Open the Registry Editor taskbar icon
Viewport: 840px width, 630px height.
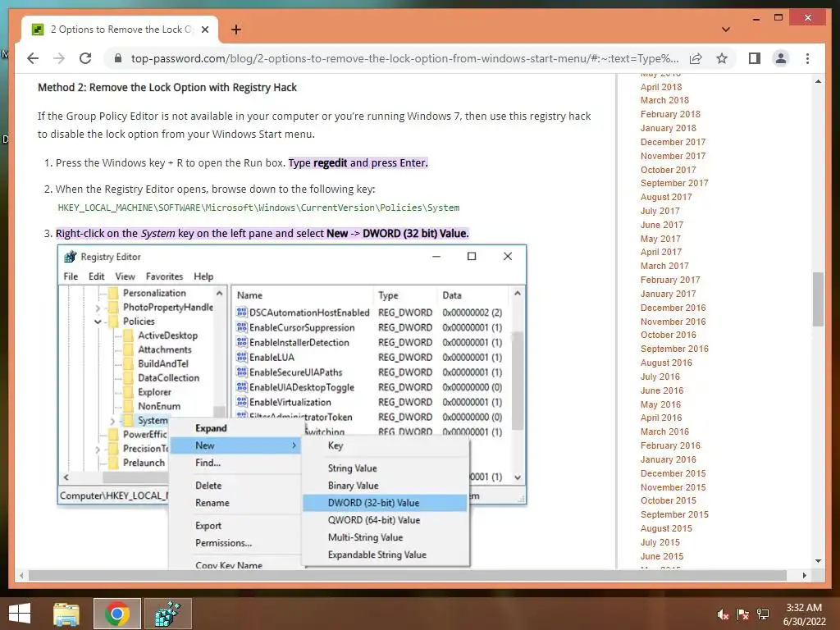(x=167, y=614)
